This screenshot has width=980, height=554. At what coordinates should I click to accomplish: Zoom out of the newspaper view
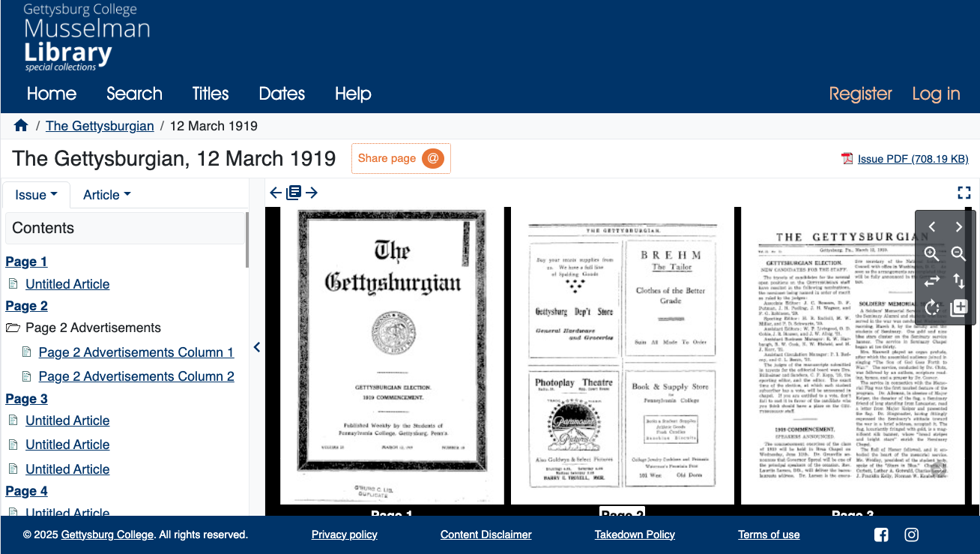(958, 254)
